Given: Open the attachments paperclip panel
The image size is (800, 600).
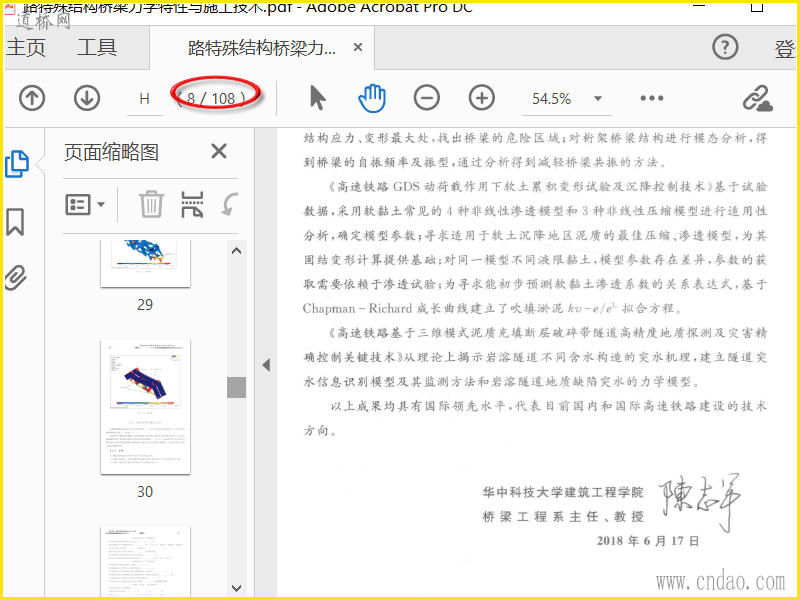Looking at the screenshot, I should [16, 278].
